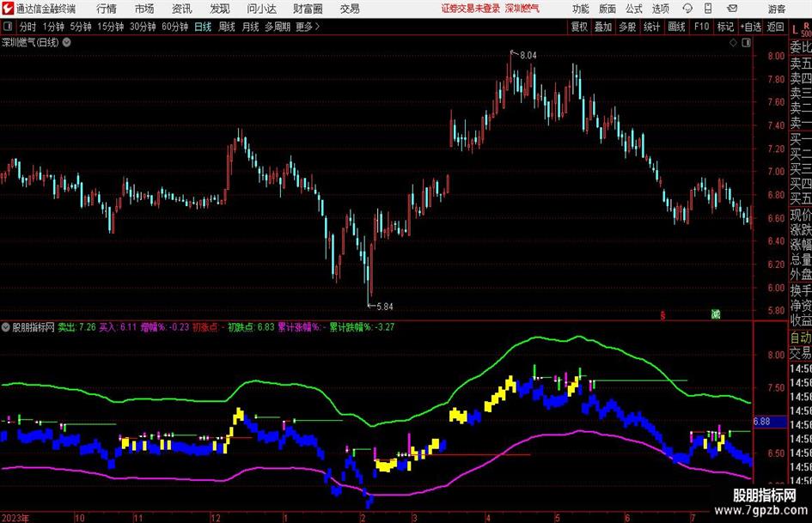Click the 2023年 date label on timeline
Viewport: 812px width, 523px height.
pos(15,518)
